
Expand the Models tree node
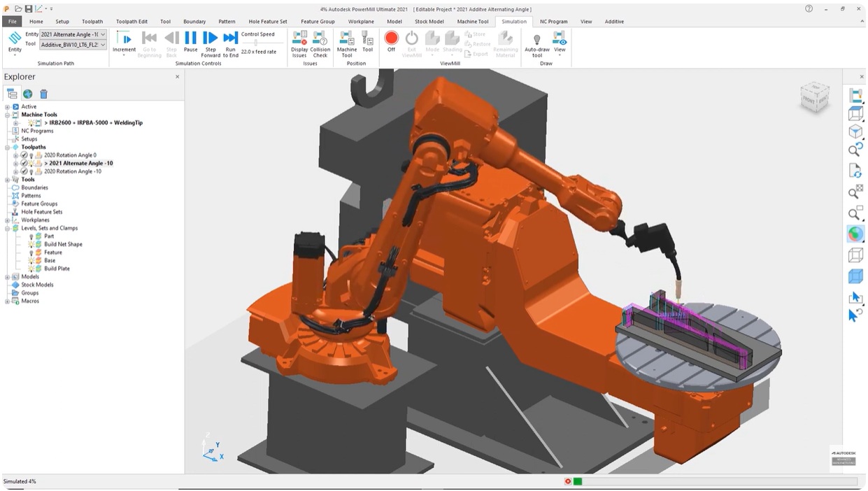(x=8, y=277)
